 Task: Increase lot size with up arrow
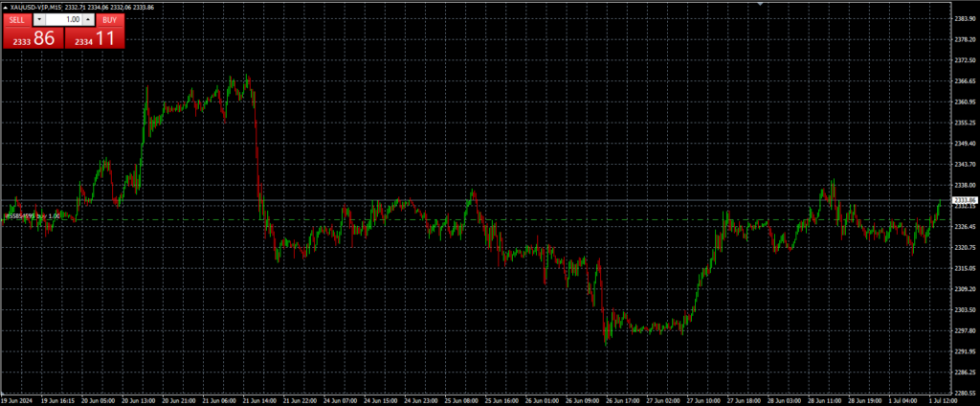pyautogui.click(x=88, y=19)
